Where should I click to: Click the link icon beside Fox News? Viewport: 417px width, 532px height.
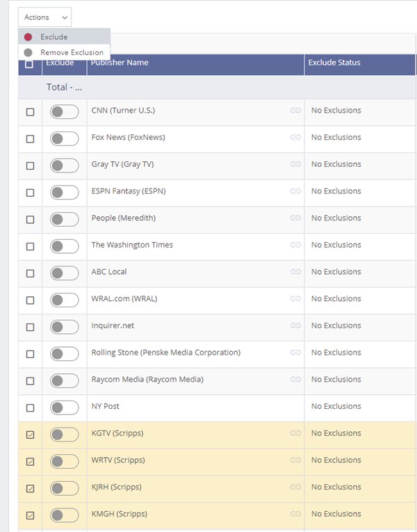point(295,138)
